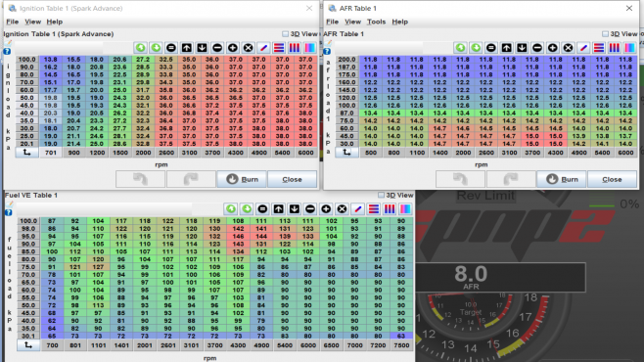Click the undo arrow button in Ignition Table

point(141,179)
